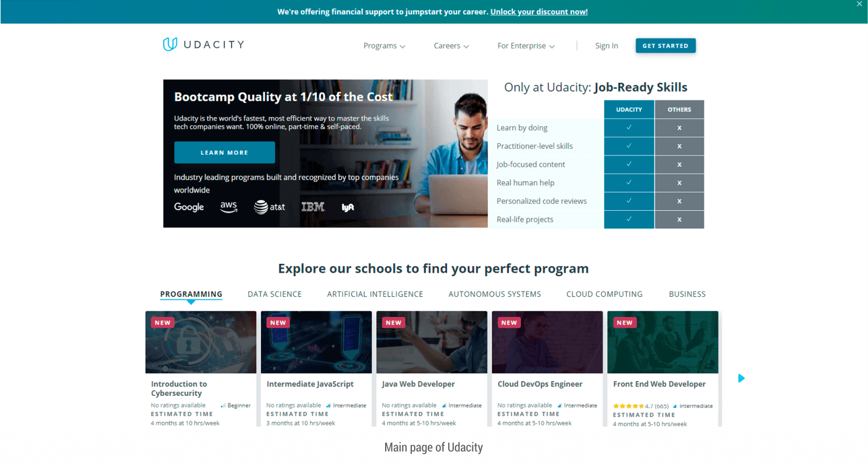Click the next arrow of the program carousel
Screen dimensions: 868x470
pyautogui.click(x=741, y=378)
